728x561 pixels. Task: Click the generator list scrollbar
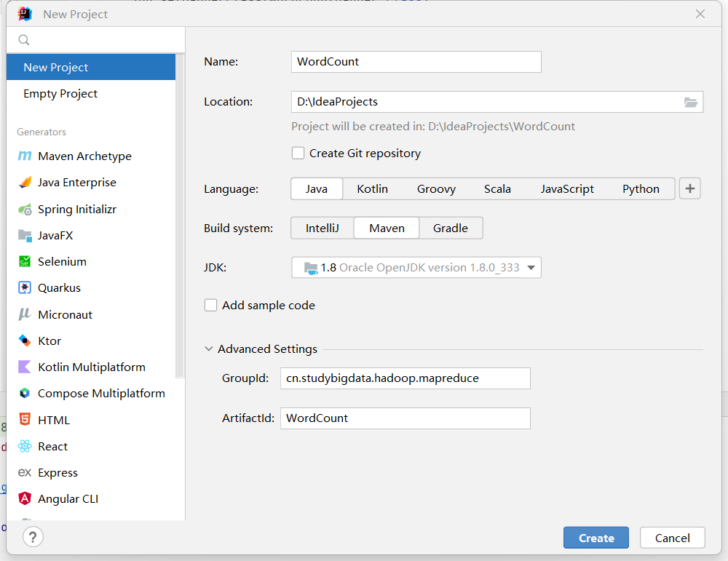(x=180, y=216)
